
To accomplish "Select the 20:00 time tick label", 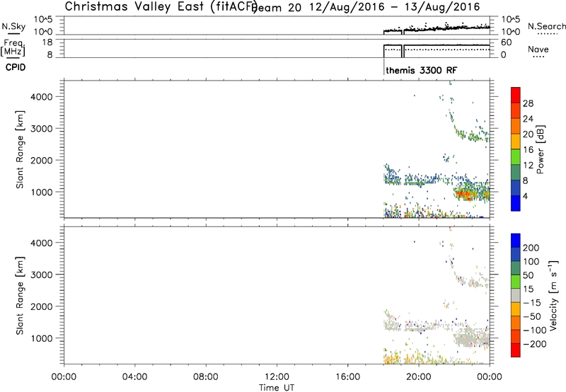I will pos(419,377).
